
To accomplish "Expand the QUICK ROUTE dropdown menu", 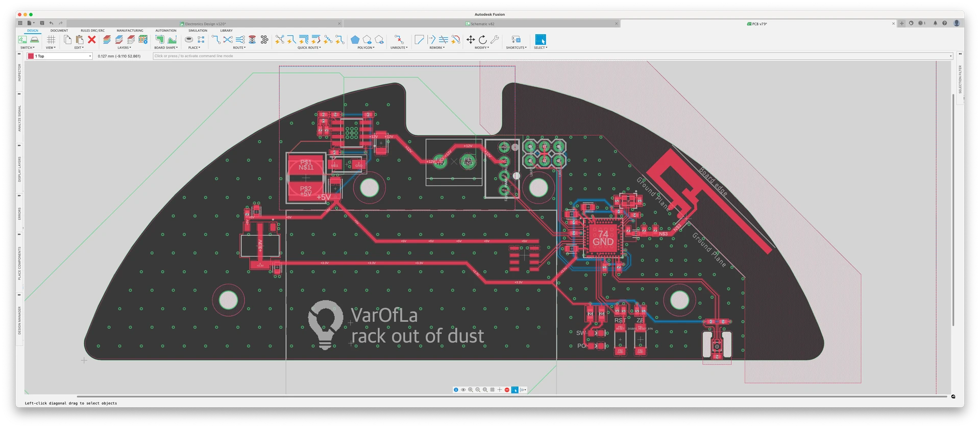I will tap(309, 48).
